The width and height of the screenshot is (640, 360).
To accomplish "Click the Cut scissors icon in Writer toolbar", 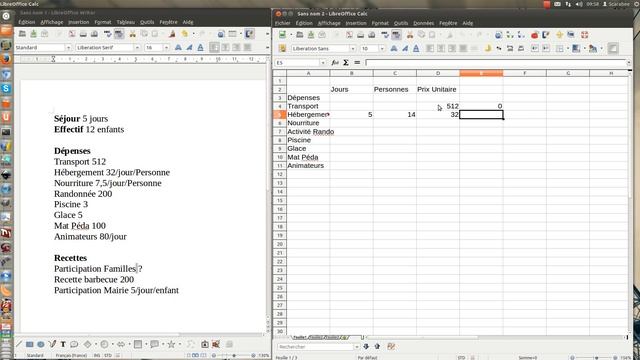I will pos(132,34).
